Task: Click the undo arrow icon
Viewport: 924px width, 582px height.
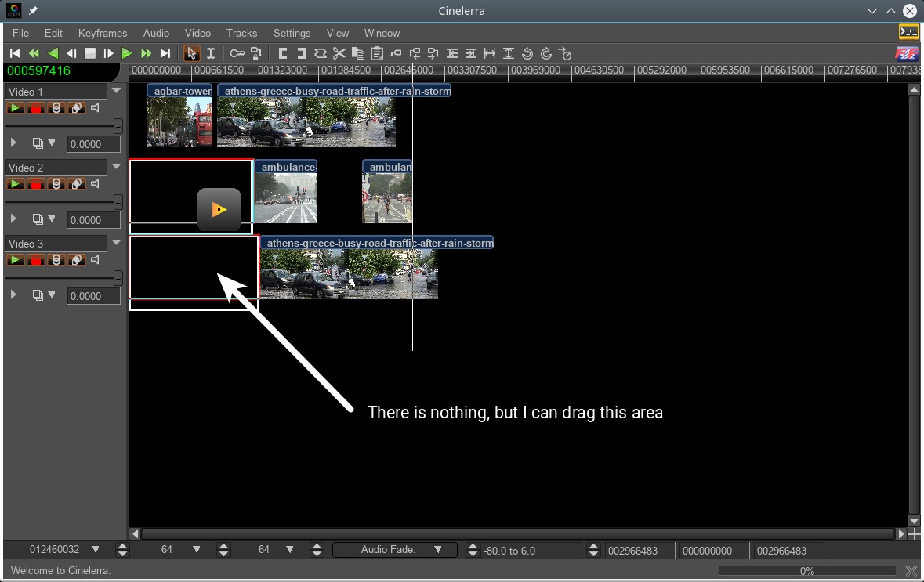Action: click(x=527, y=53)
